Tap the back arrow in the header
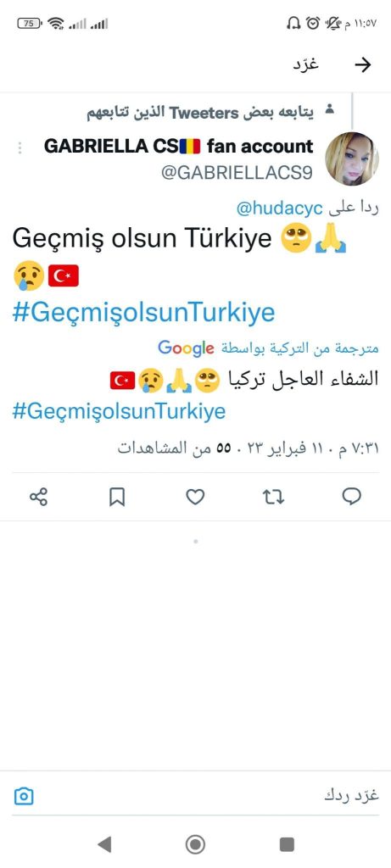Viewport: 391px width, 868px height. click(362, 65)
